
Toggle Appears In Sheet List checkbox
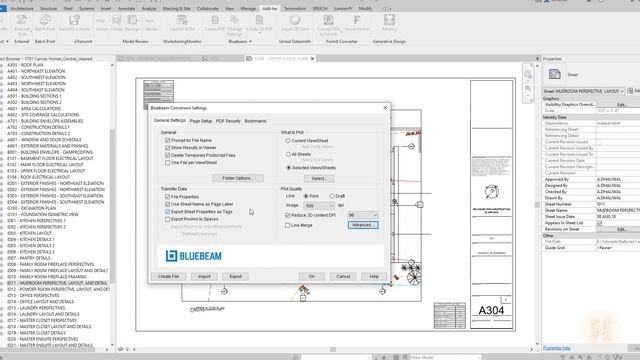tap(599, 223)
